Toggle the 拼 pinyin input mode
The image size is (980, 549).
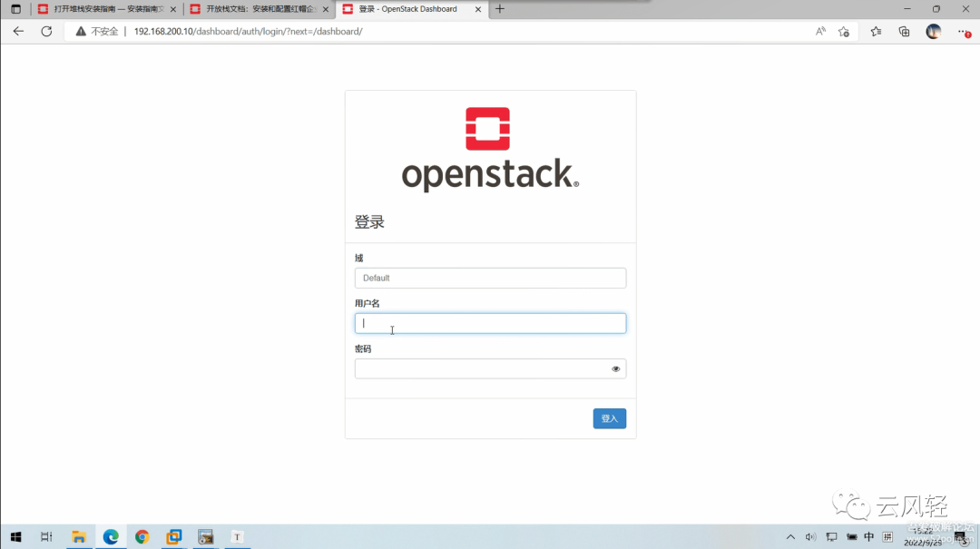pos(888,537)
